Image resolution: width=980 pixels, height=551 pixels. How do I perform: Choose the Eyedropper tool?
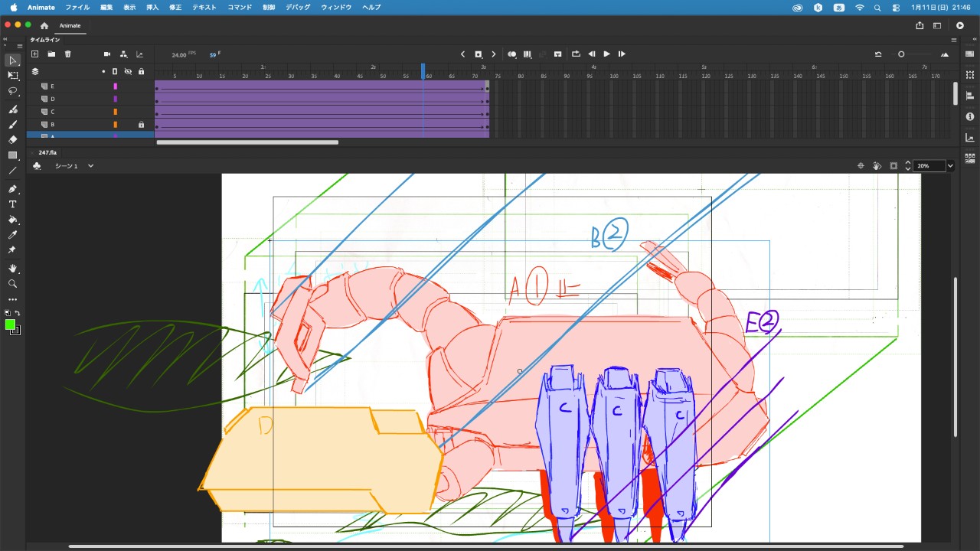point(12,235)
